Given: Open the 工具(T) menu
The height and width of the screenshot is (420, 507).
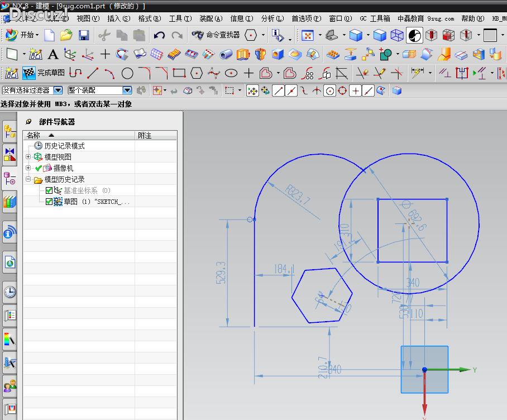Looking at the screenshot, I should tap(180, 18).
